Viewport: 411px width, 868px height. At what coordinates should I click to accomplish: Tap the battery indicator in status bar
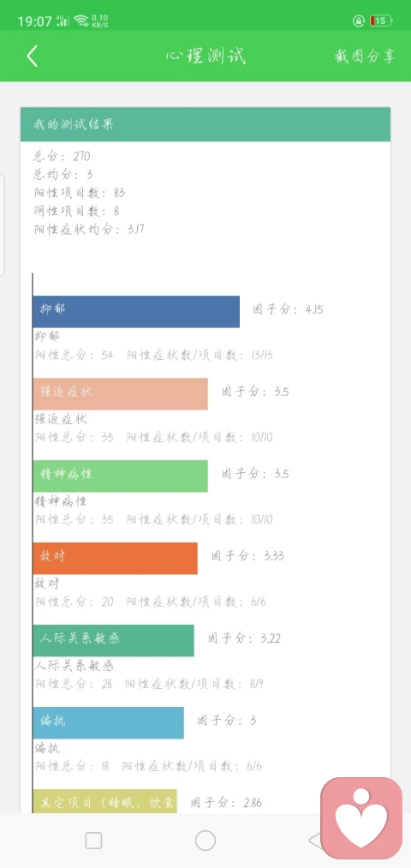(381, 21)
